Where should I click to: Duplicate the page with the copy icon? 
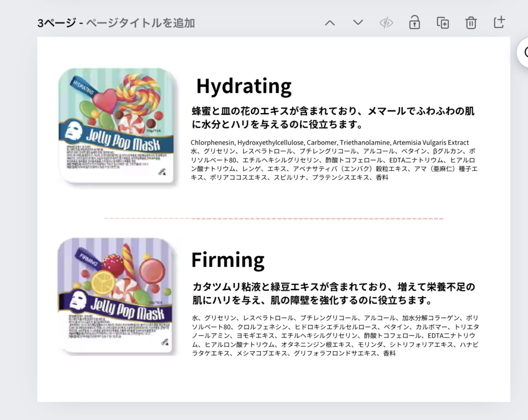(442, 23)
